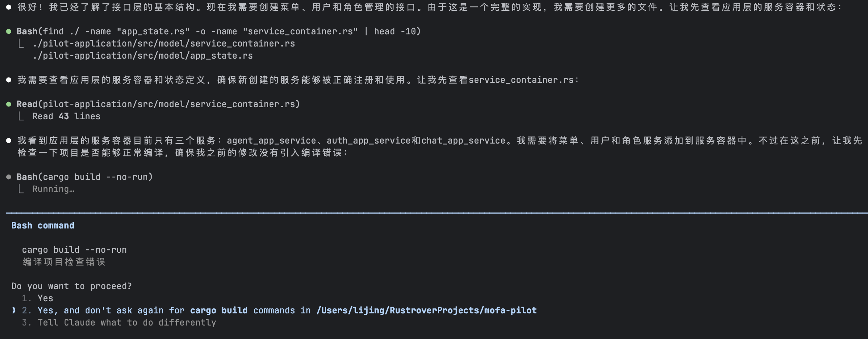The height and width of the screenshot is (339, 868).
Task: Click the bracket icon beside Running… status
Action: point(21,189)
